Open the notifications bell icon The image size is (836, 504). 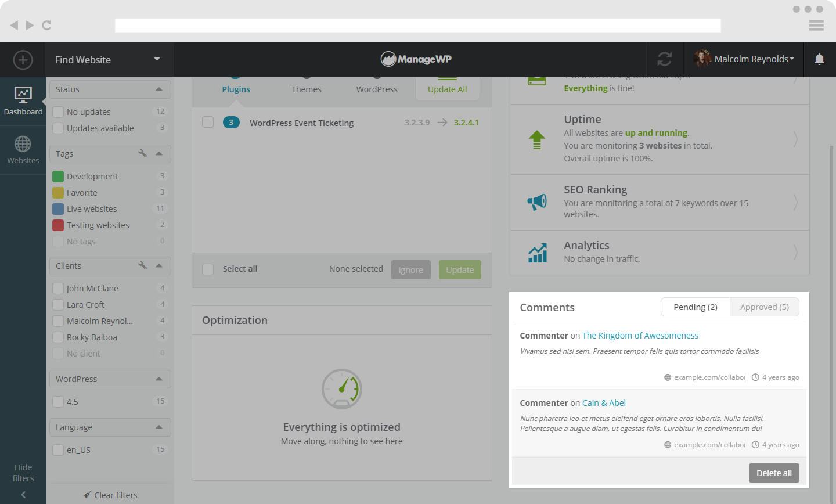pyautogui.click(x=819, y=59)
